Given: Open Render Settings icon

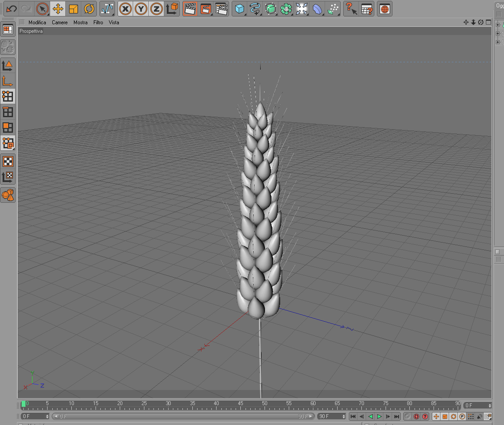Looking at the screenshot, I should point(221,9).
